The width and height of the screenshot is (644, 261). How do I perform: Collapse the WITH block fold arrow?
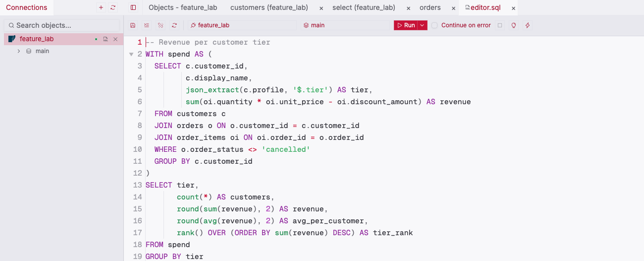pos(131,54)
